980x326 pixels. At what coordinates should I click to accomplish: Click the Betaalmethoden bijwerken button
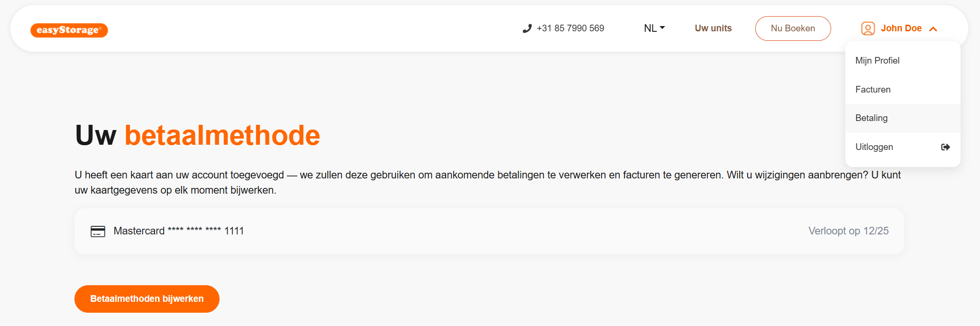[x=147, y=299]
